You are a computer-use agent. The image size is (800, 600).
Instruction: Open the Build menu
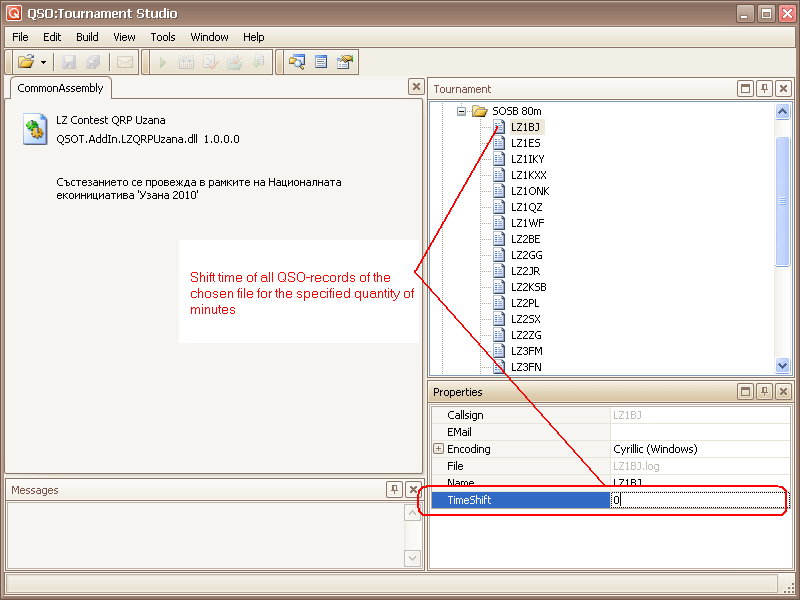tap(87, 37)
